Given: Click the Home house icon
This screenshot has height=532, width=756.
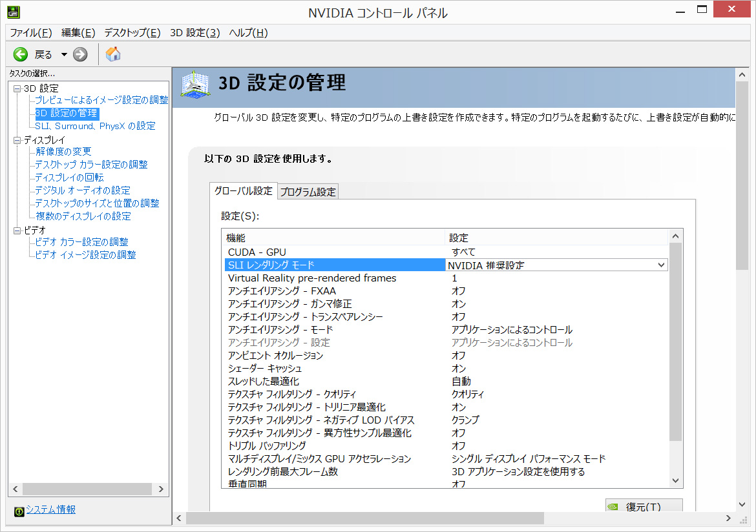Looking at the screenshot, I should pyautogui.click(x=113, y=54).
